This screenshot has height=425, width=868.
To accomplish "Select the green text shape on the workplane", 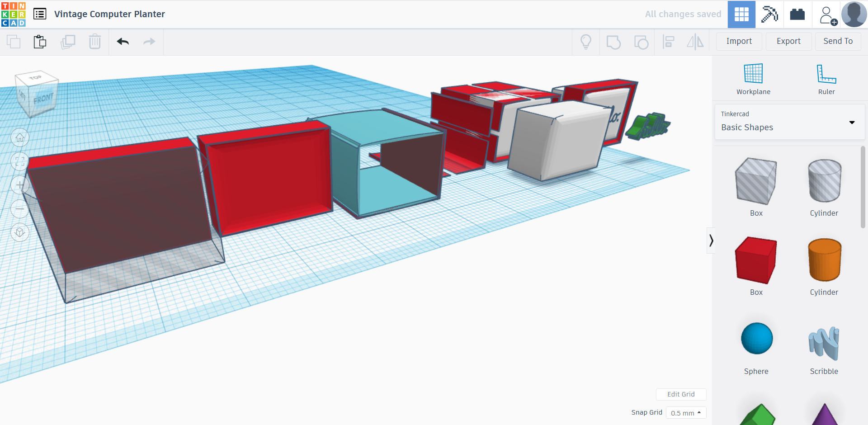I will coord(648,126).
